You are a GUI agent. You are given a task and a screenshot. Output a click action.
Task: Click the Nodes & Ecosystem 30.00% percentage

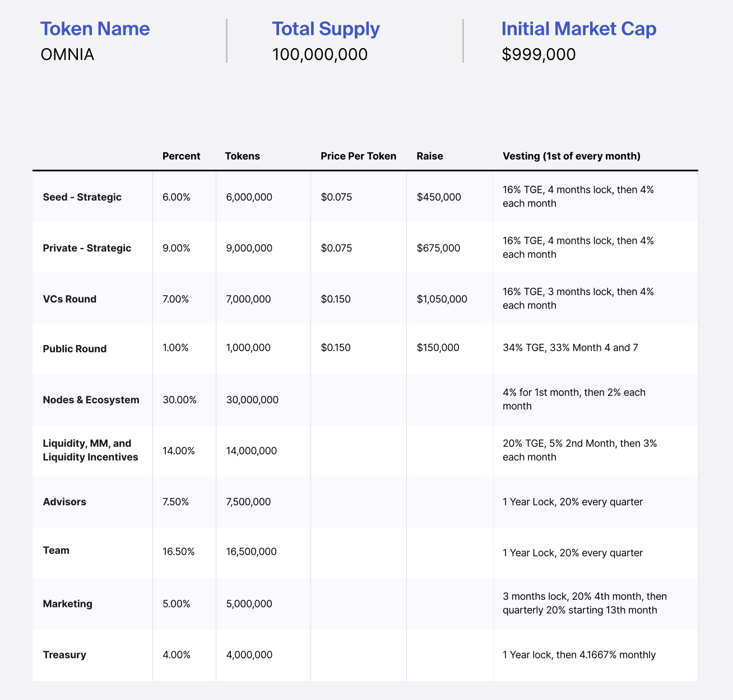(179, 400)
